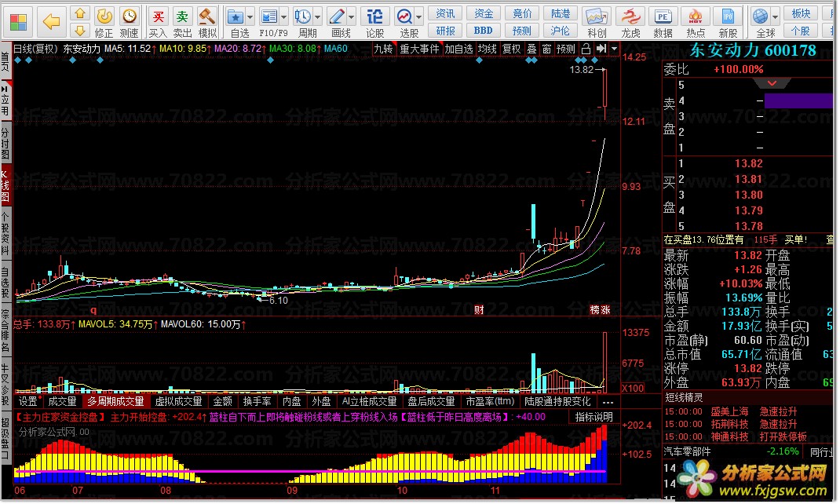Expand the dropdown next to 自选
Viewport: 840px width, 504px height.
point(250,17)
